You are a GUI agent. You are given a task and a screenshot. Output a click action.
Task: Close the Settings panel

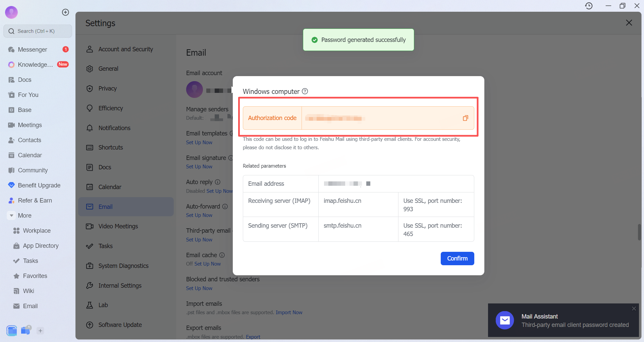[629, 22]
